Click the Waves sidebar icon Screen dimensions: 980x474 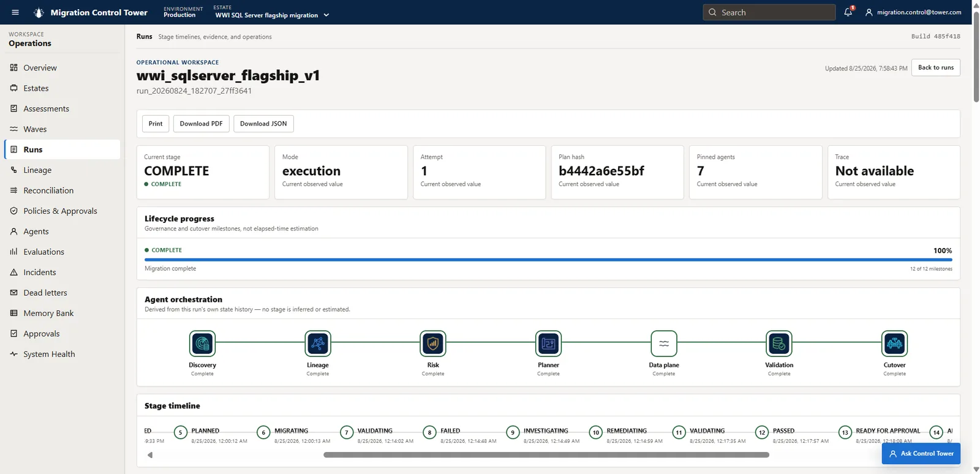click(x=13, y=129)
